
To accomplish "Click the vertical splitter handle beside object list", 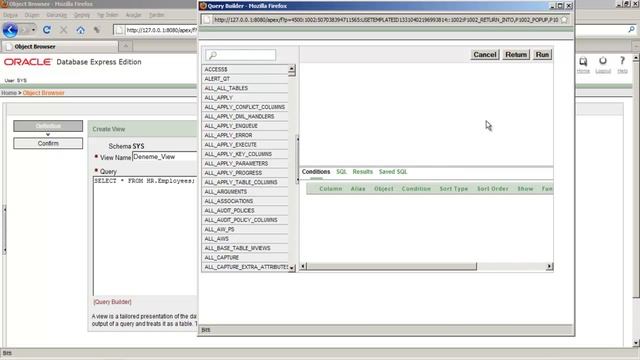I will [298, 159].
